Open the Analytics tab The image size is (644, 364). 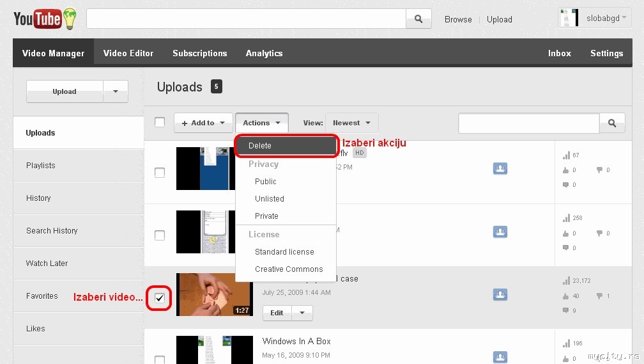[x=264, y=53]
